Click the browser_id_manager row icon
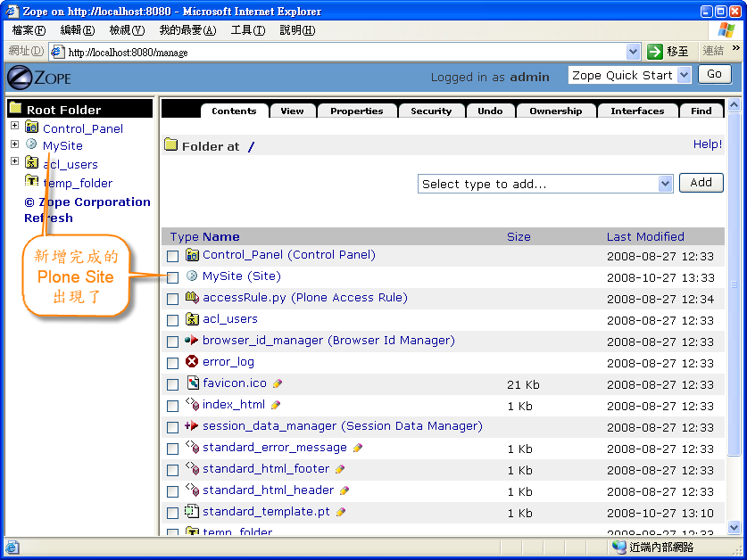Viewport: 747px width, 560px height. point(192,340)
